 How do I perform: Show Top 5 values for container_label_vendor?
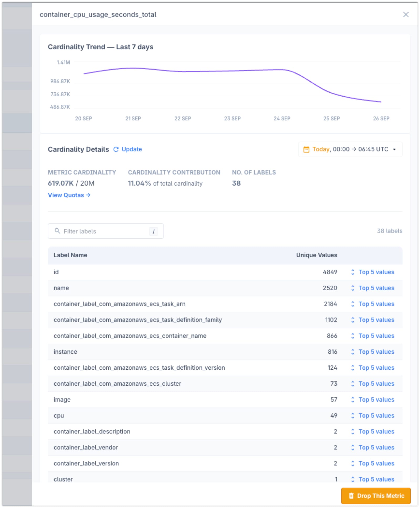[376, 447]
